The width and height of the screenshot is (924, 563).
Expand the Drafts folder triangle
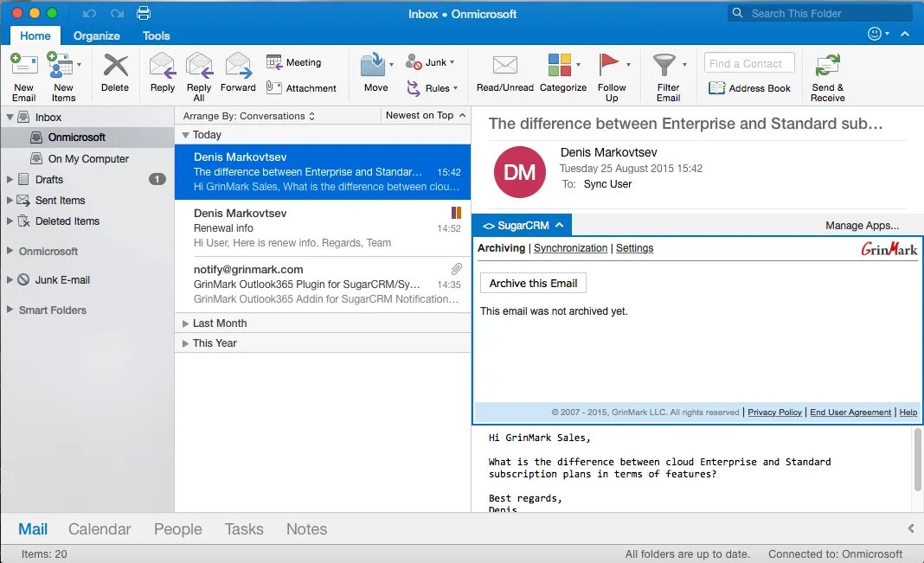(x=10, y=179)
